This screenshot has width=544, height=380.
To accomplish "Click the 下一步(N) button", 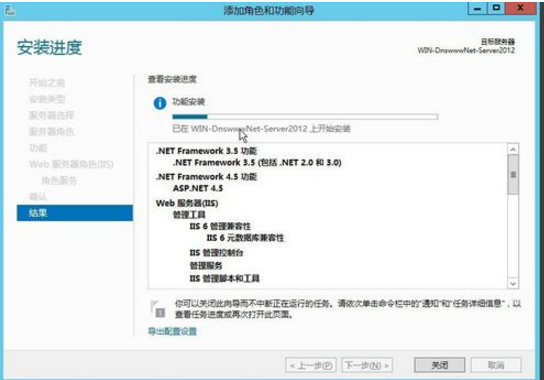I will (367, 365).
